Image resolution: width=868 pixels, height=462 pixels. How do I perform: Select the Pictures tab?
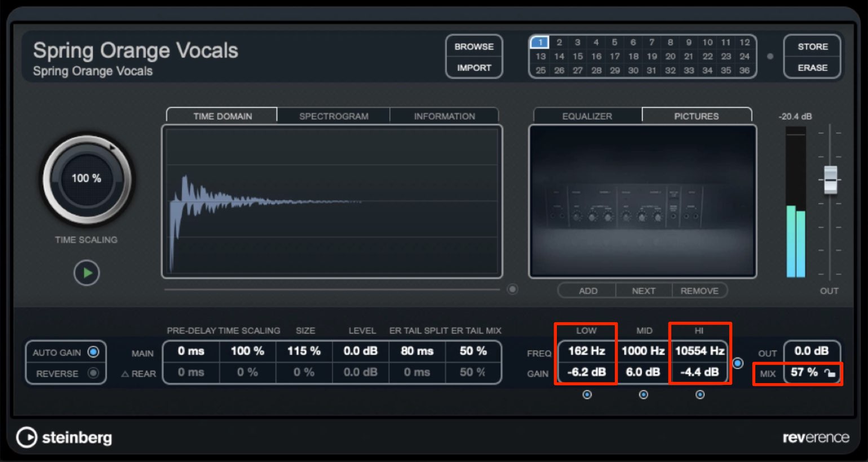click(x=697, y=115)
